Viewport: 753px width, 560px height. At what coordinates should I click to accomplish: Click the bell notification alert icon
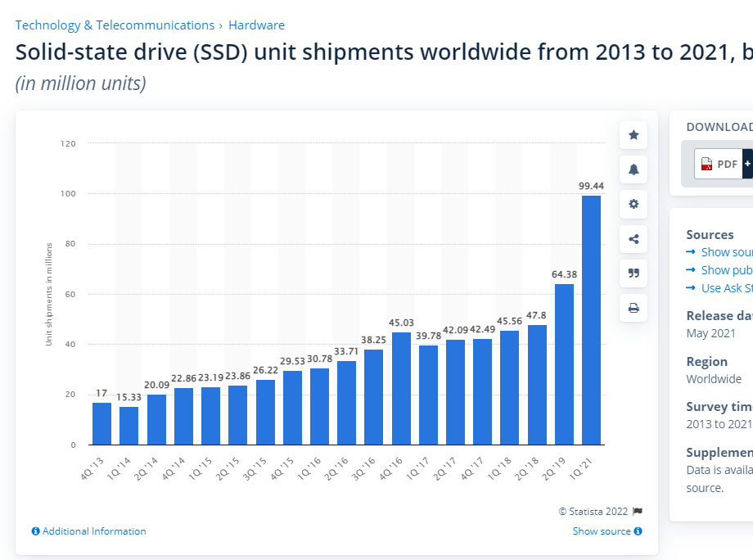pyautogui.click(x=634, y=169)
